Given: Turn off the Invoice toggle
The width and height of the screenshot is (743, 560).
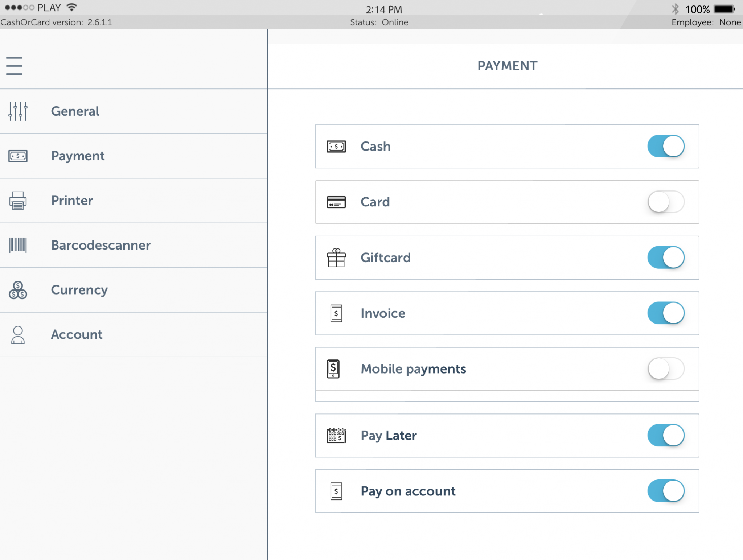Looking at the screenshot, I should [665, 313].
